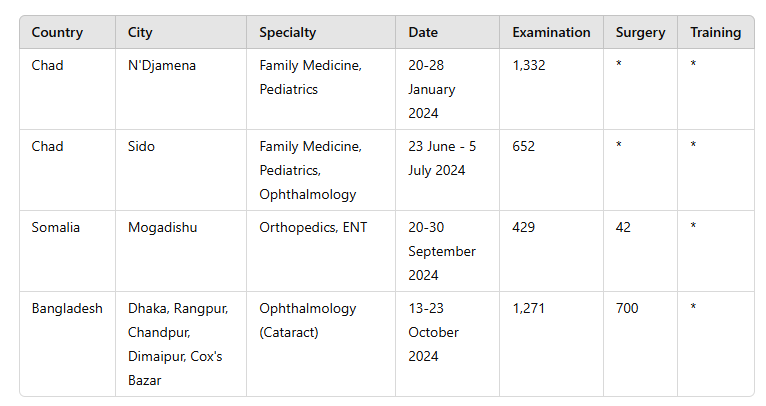The width and height of the screenshot is (766, 406).
Task: Click the 700 surgery value
Action: [x=627, y=309]
